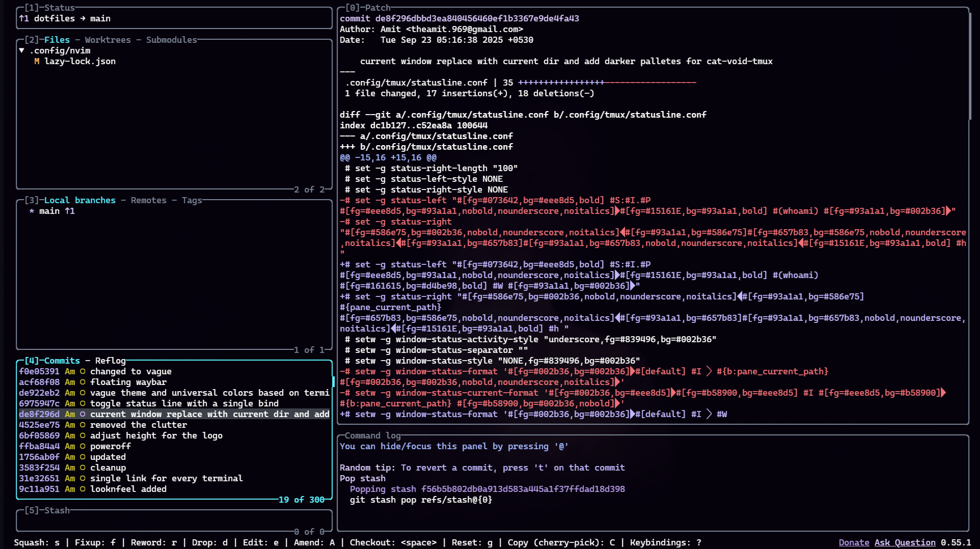Screen dimensions: 980x549
Task: Open the Ask Question link
Action: [x=905, y=542]
